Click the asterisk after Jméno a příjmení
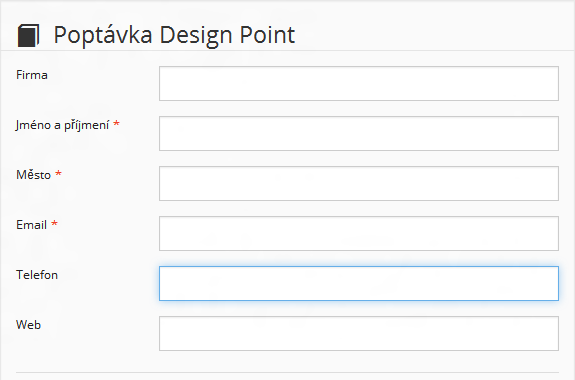The image size is (575, 380). [116, 123]
